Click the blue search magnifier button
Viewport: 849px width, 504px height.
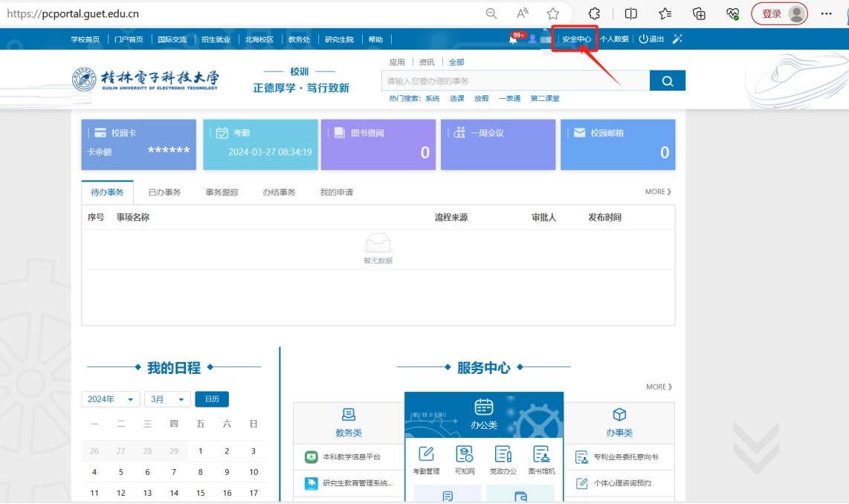(667, 81)
